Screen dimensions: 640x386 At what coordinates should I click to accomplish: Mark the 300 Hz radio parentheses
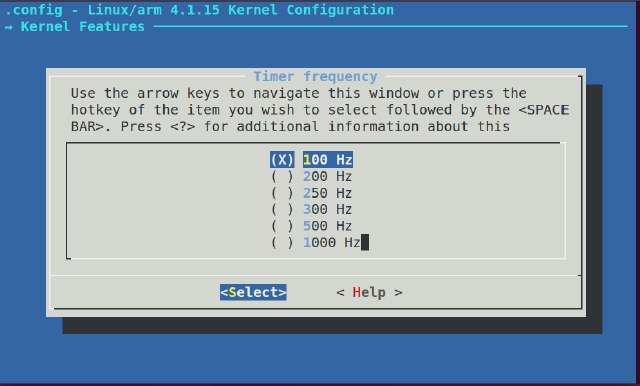(282, 209)
